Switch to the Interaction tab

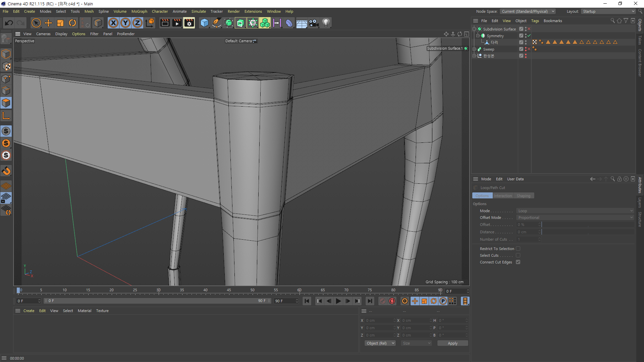(503, 196)
